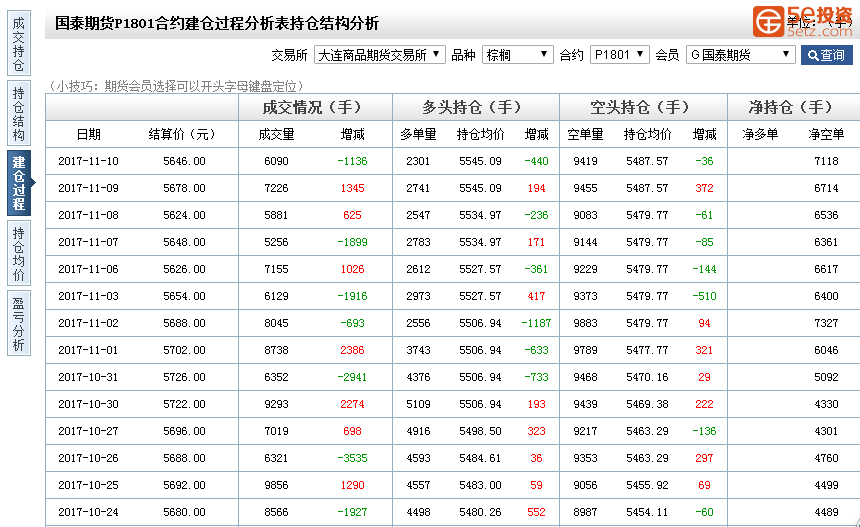Click the 查询 search button

click(x=827, y=55)
